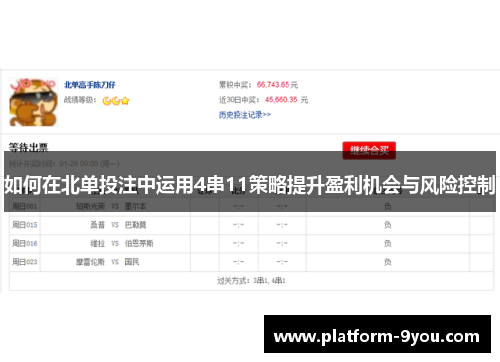This screenshot has height=362, width=500.
Task: Select the 45,660.35 元 thirty-day winnings value
Action: (286, 100)
